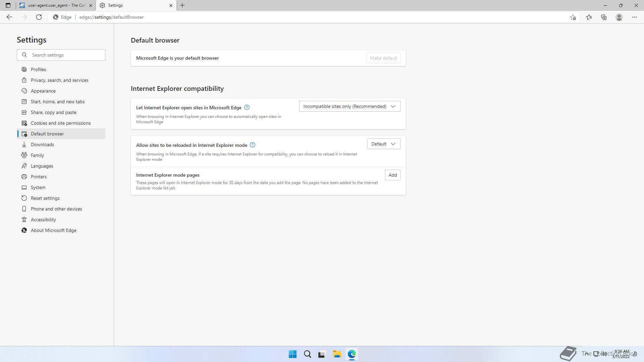
Task: Open File Explorer from the taskbar
Action: [337, 354]
